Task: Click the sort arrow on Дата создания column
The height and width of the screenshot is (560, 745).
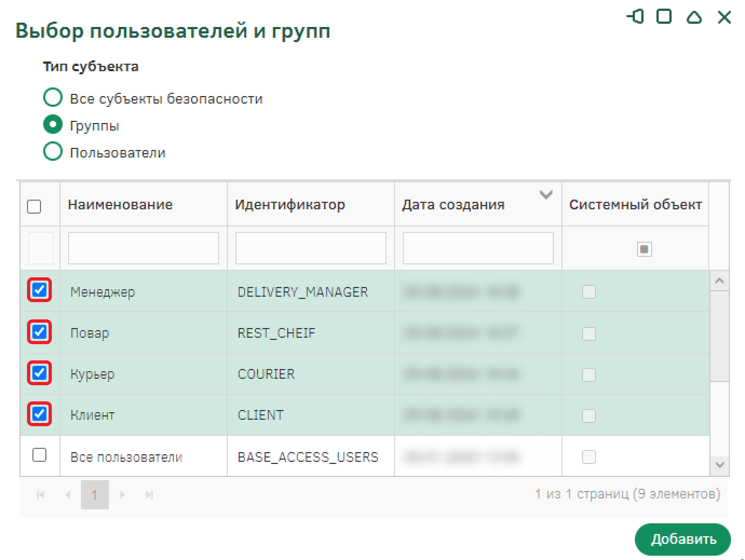Action: tap(546, 195)
